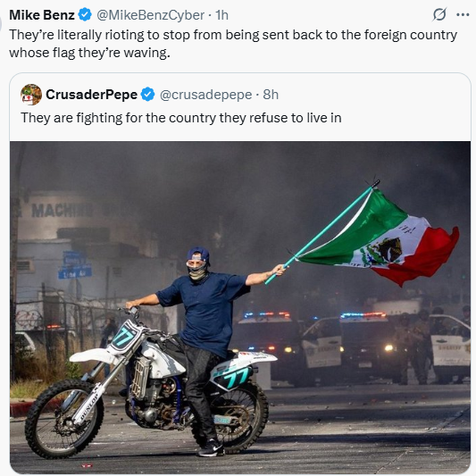Open the @crusadepepe handle
The height and width of the screenshot is (476, 476).
[205, 95]
